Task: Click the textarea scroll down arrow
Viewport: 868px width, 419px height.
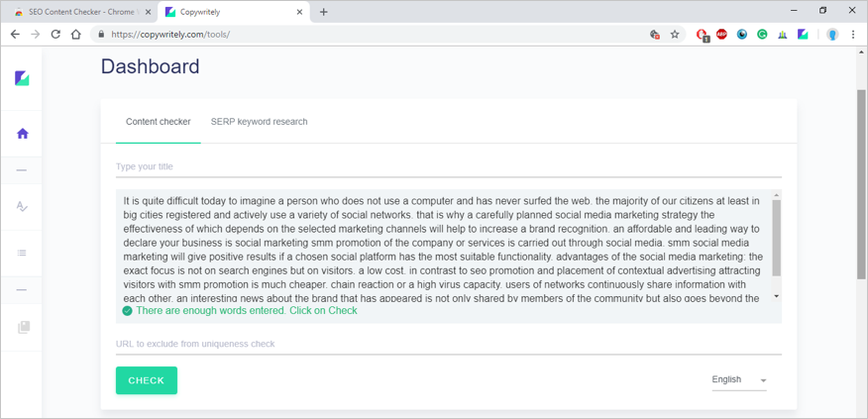Action: pyautogui.click(x=776, y=296)
